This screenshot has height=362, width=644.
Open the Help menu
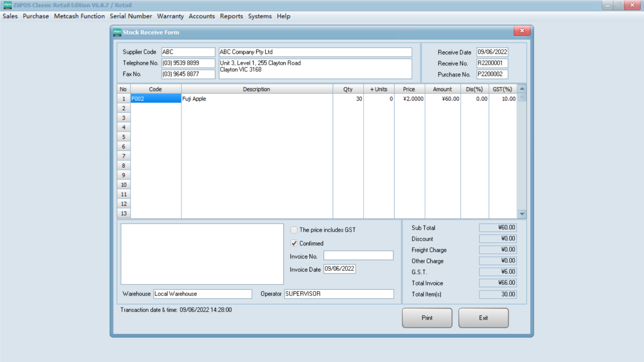coord(283,16)
